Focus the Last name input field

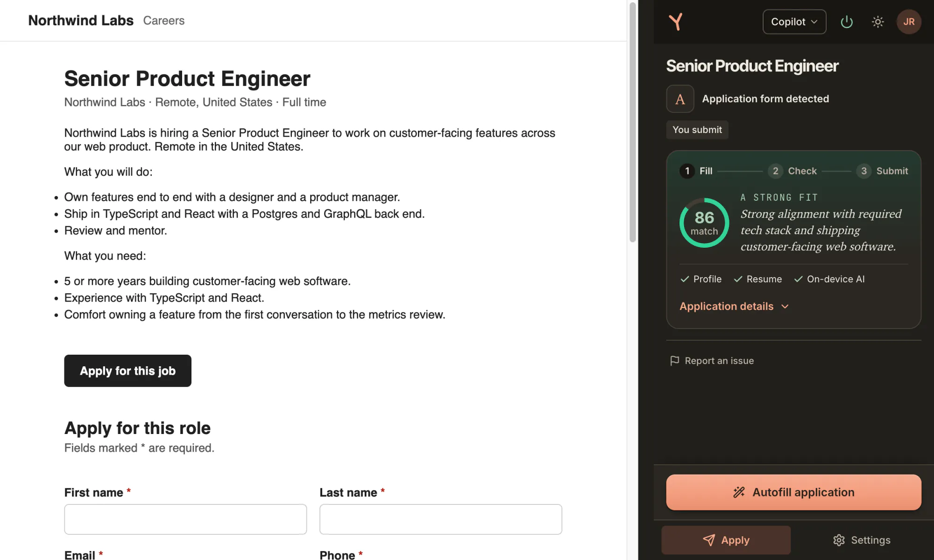click(x=441, y=519)
